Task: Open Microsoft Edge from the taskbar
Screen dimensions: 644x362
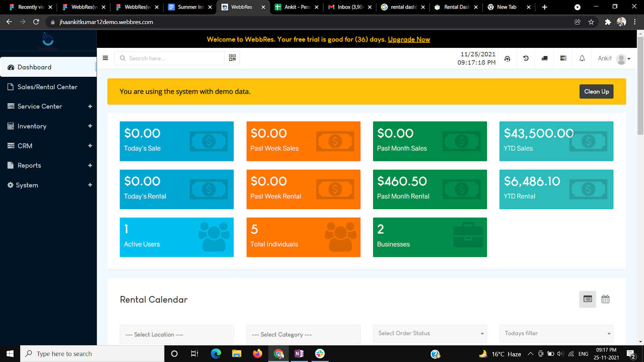Action: point(216,354)
